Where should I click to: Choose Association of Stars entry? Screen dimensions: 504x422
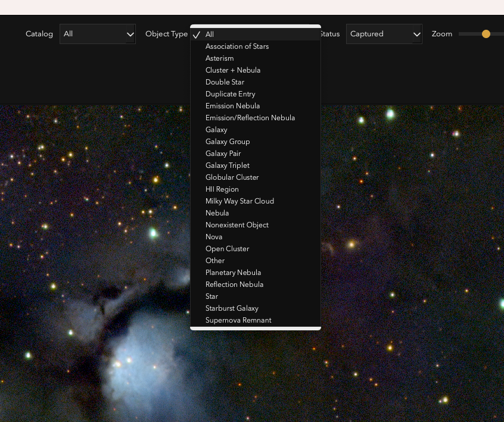point(237,46)
